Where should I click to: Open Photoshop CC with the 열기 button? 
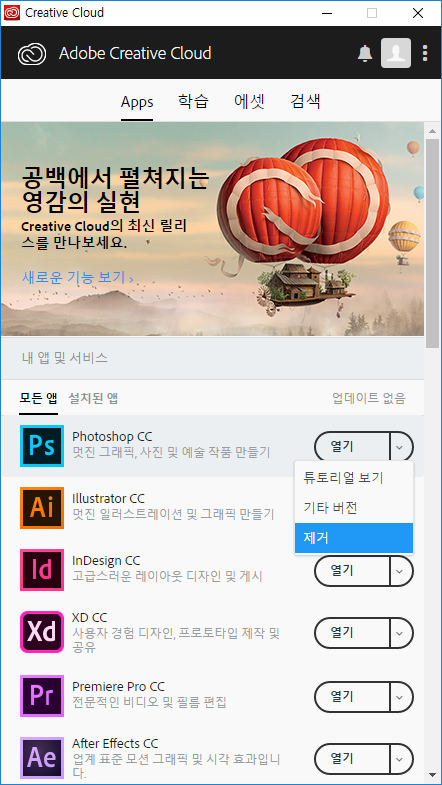point(352,446)
